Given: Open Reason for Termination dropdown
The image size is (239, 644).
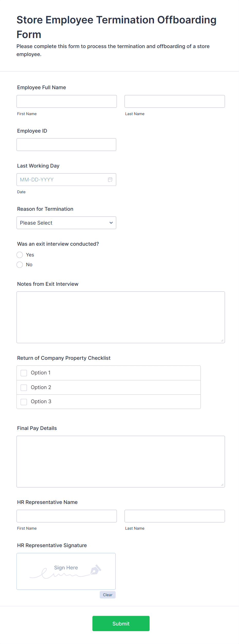Looking at the screenshot, I should pyautogui.click(x=66, y=223).
